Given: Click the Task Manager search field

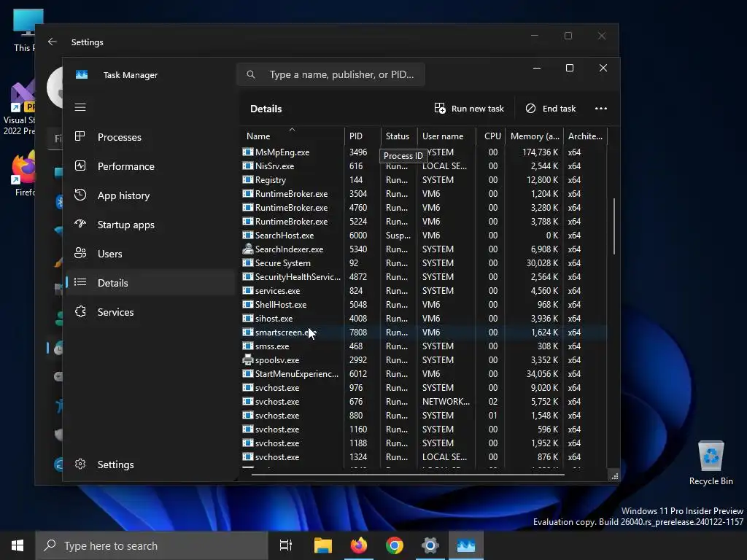Looking at the screenshot, I should (330, 74).
